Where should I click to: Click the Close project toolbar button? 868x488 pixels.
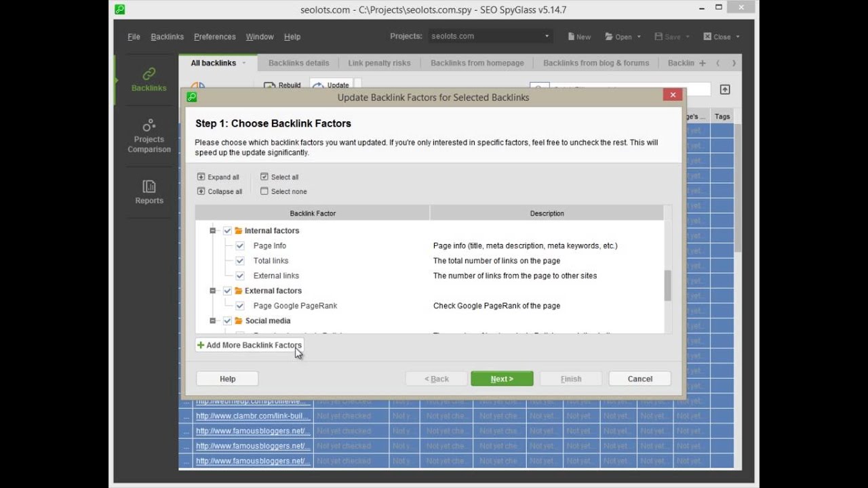pos(717,37)
